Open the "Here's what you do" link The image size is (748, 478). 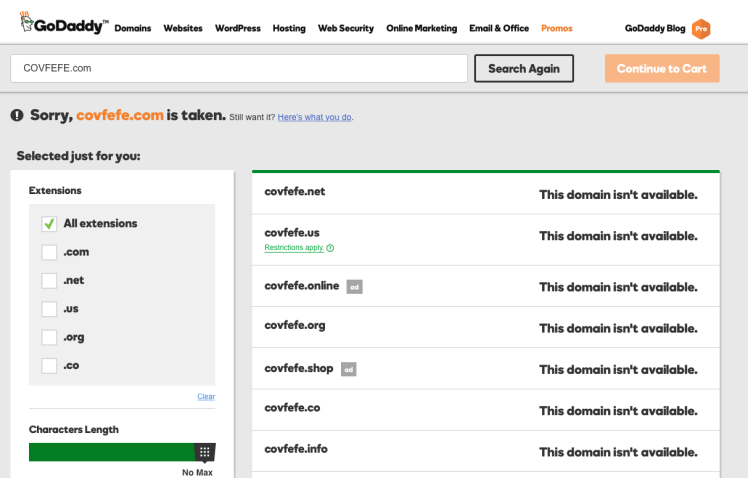315,117
